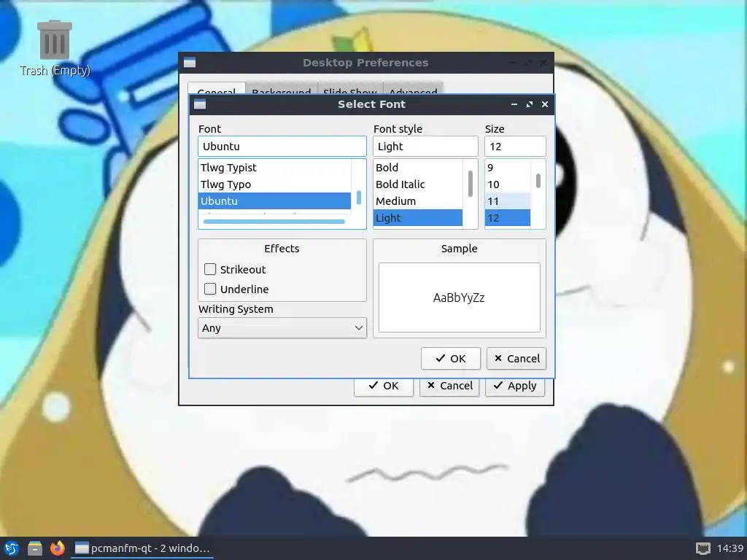Confirm font with OK in Select Font
747x560 pixels.
(x=450, y=358)
